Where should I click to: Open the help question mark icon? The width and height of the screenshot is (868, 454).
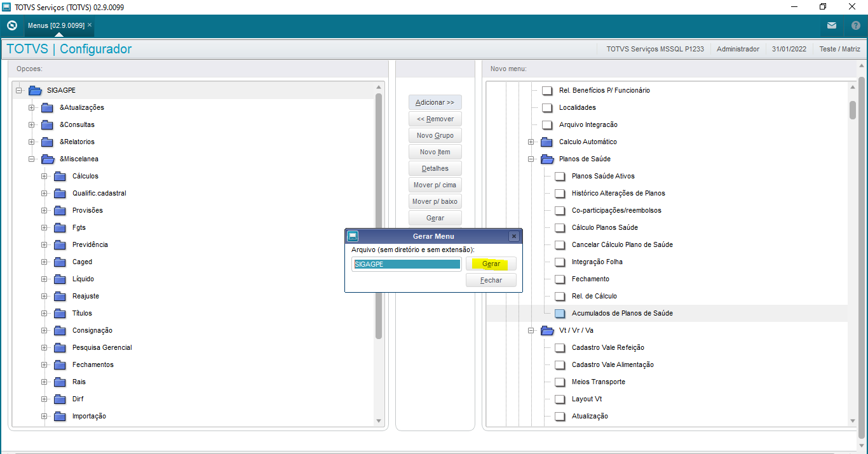point(855,25)
